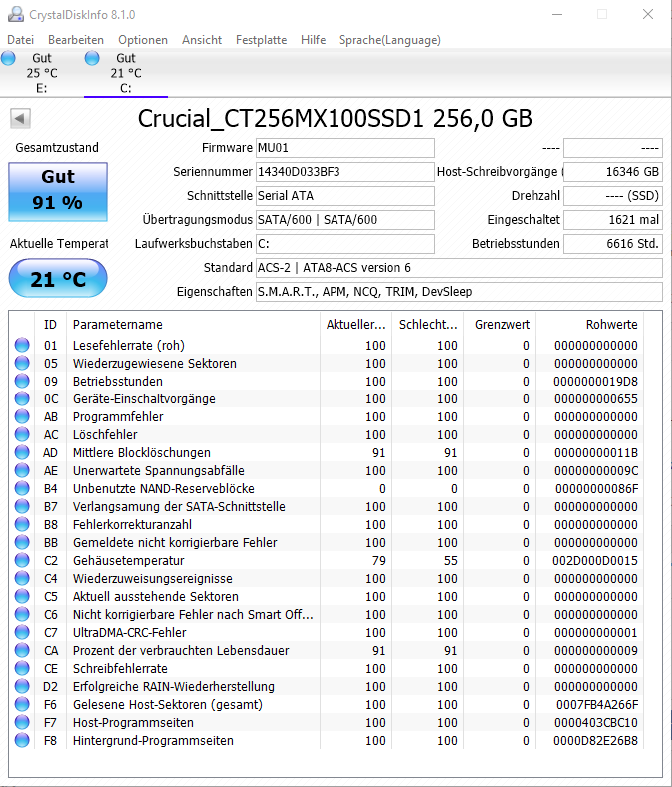Select the E: drive tab at 25 °C

point(42,73)
